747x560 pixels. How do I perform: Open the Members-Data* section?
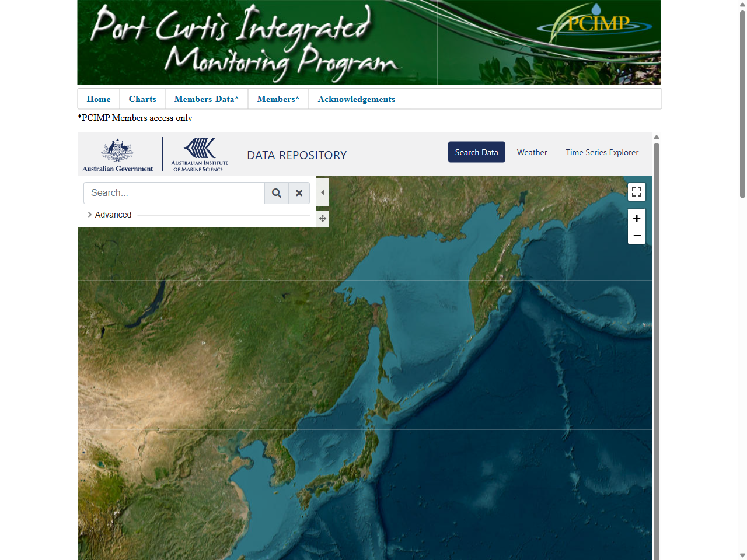(x=207, y=99)
